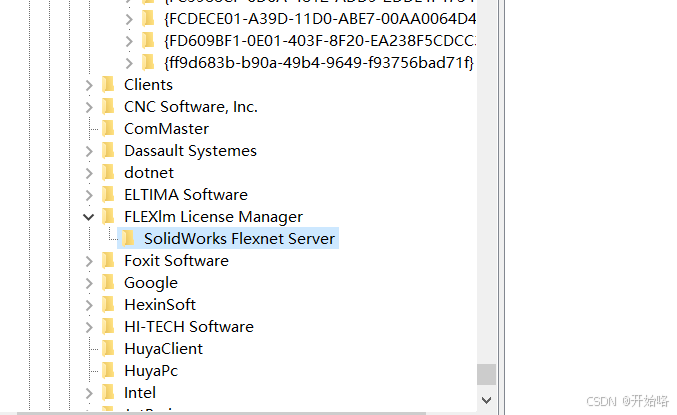Click the Clients folder icon
The image size is (677, 415).
(x=108, y=85)
